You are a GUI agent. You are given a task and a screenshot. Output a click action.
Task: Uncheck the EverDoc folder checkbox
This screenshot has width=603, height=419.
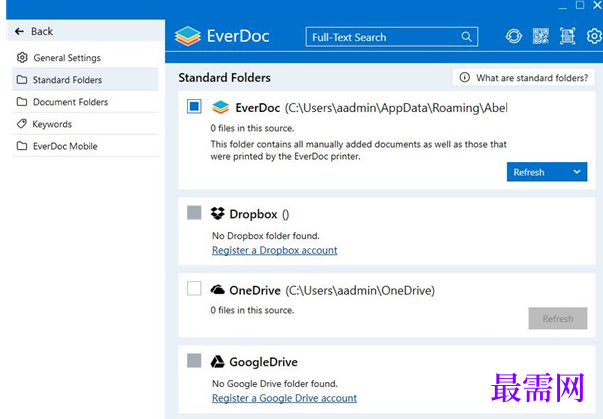(x=194, y=106)
